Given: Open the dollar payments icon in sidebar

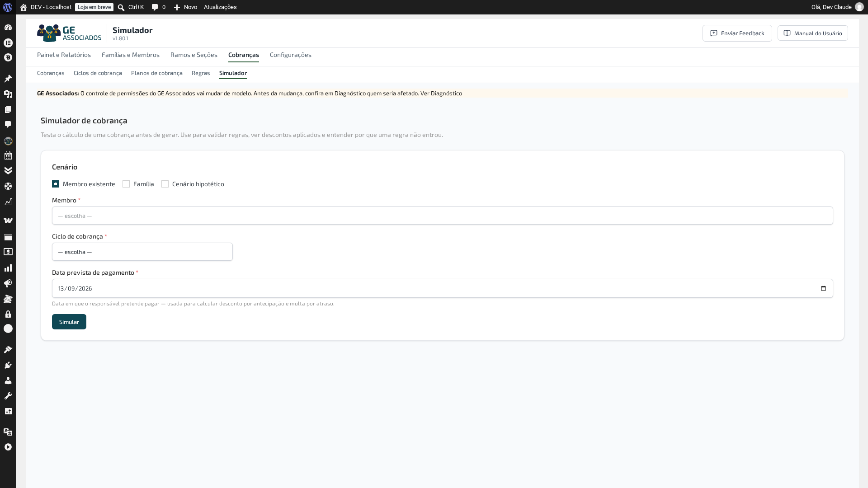Looking at the screenshot, I should click(8, 252).
